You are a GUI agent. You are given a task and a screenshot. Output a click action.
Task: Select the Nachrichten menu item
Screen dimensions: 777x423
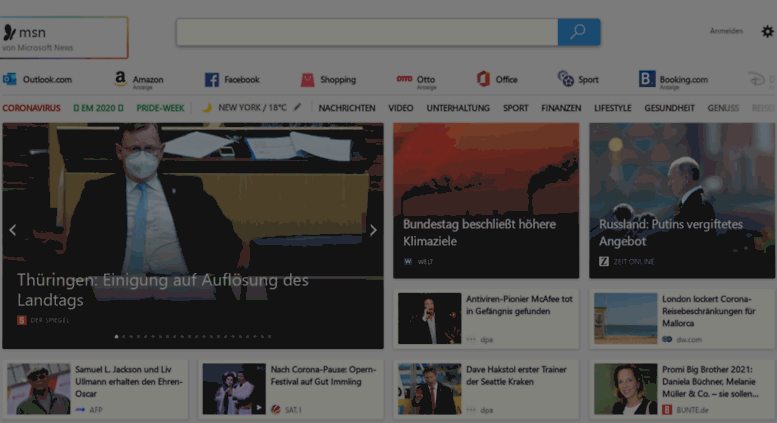(x=347, y=108)
